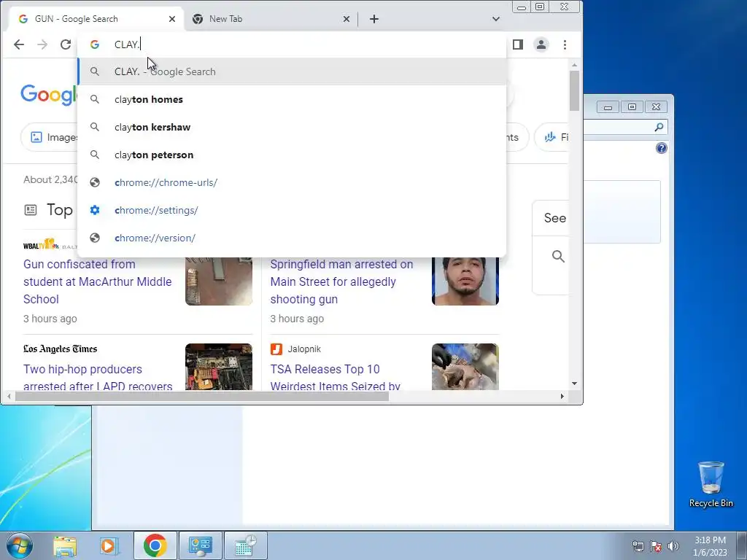Open Two hip-hop producers arrested article
Viewport: 747px width, 560px height.
[98, 378]
